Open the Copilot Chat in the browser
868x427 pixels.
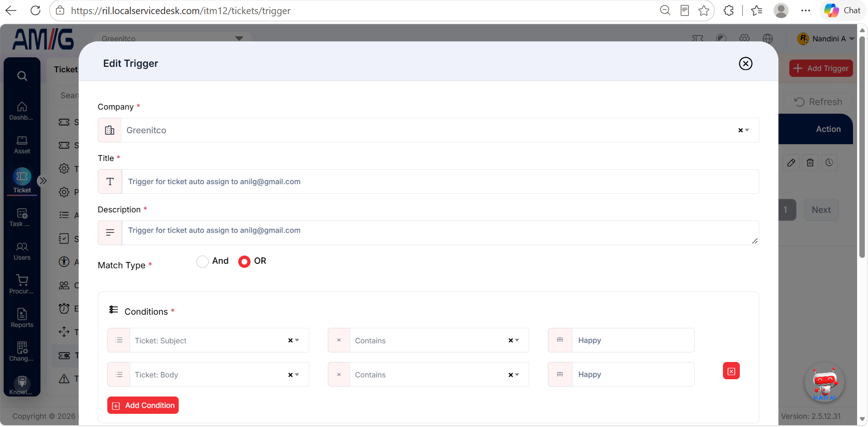[843, 10]
